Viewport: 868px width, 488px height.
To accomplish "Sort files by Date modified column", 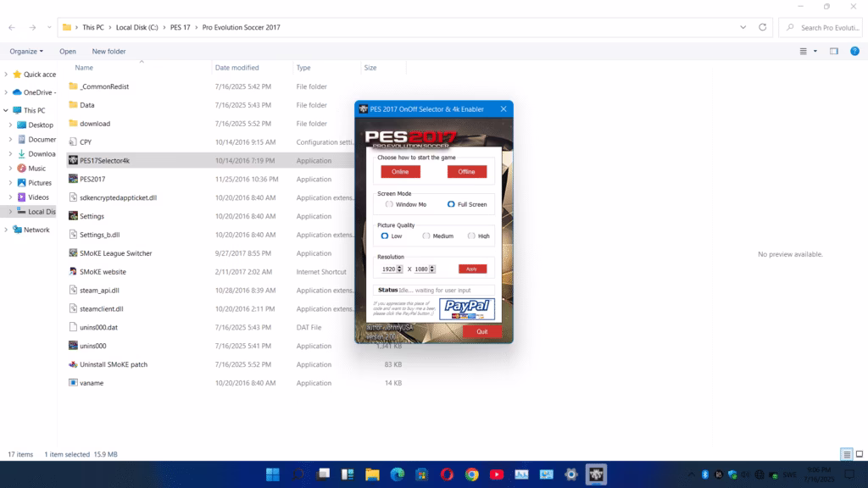I will coord(237,68).
